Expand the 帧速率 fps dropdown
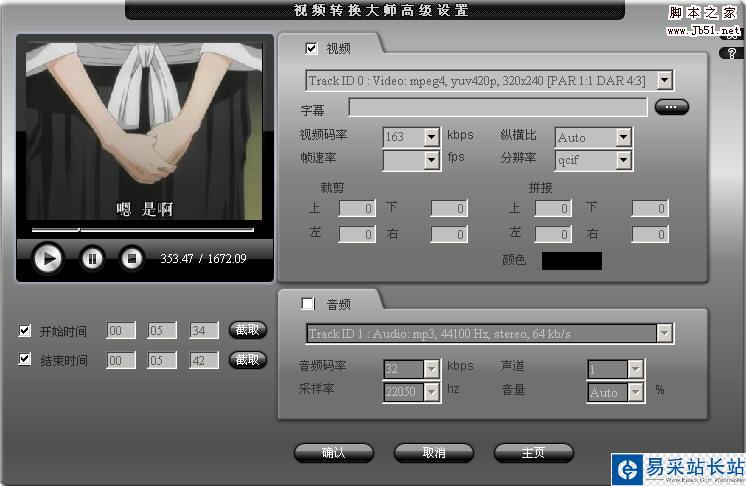Viewport: 746px width, 486px height. [431, 160]
